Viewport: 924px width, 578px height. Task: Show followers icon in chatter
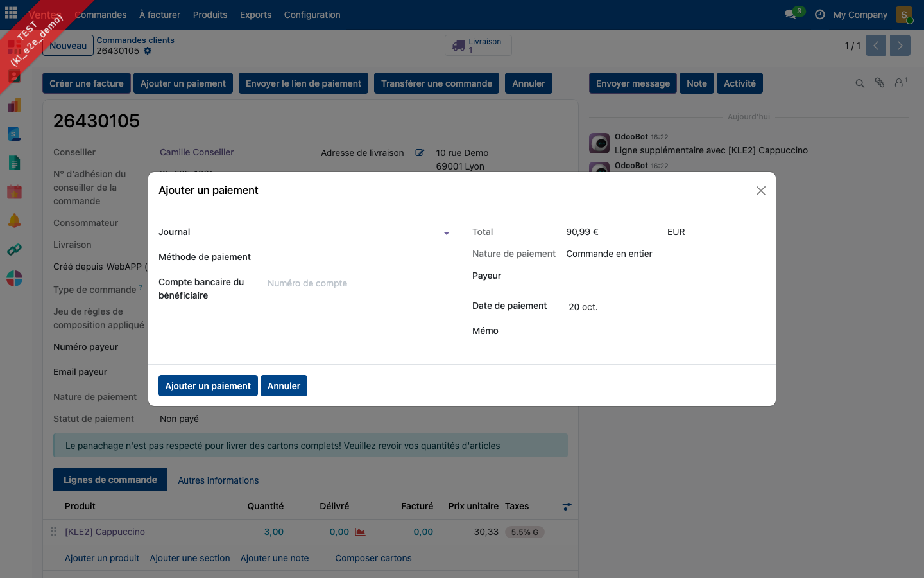coord(901,83)
